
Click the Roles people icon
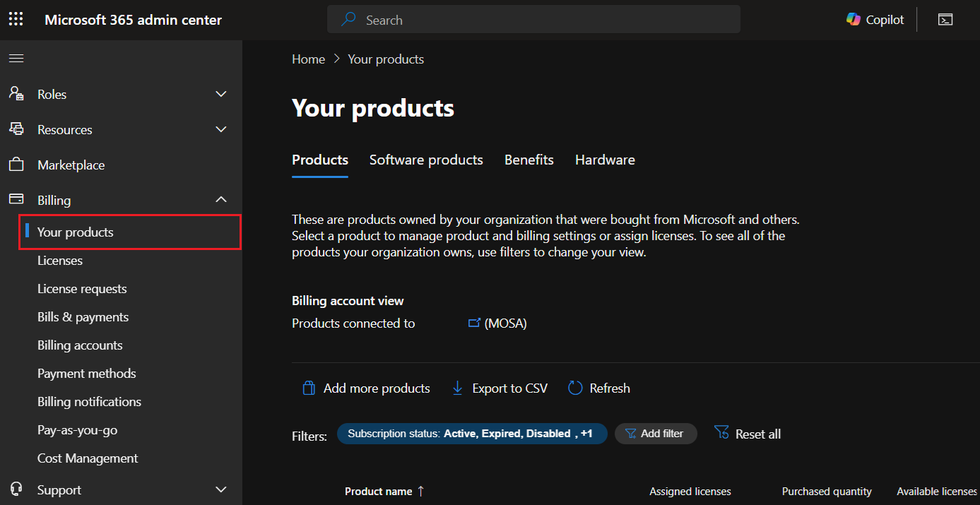click(x=16, y=94)
